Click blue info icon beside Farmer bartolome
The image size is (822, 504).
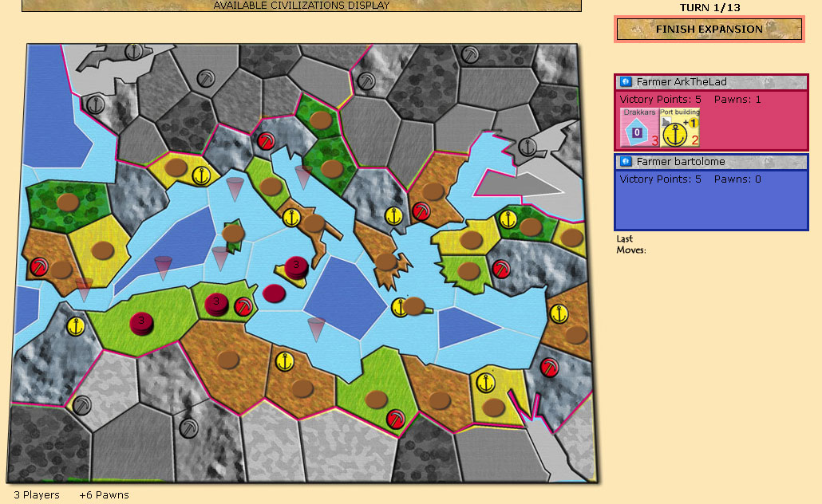click(x=626, y=162)
